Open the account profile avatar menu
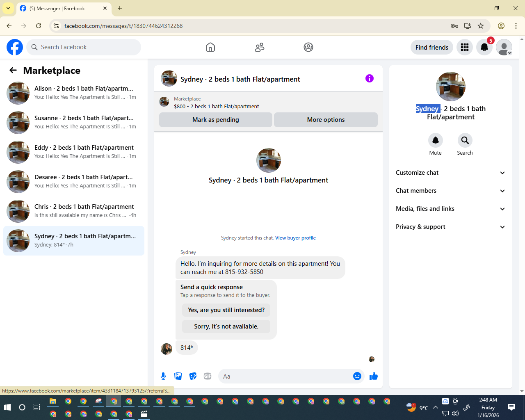 pyautogui.click(x=504, y=47)
